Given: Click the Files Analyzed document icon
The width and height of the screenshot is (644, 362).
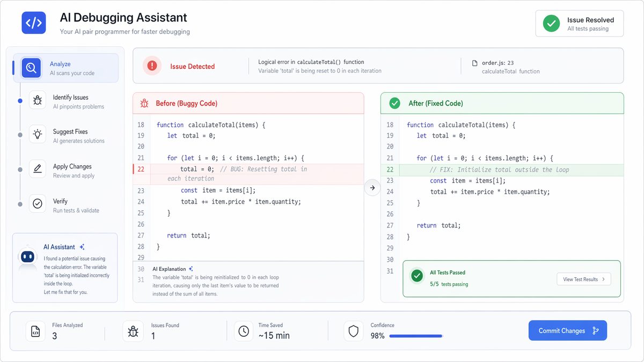Looking at the screenshot, I should [35, 331].
